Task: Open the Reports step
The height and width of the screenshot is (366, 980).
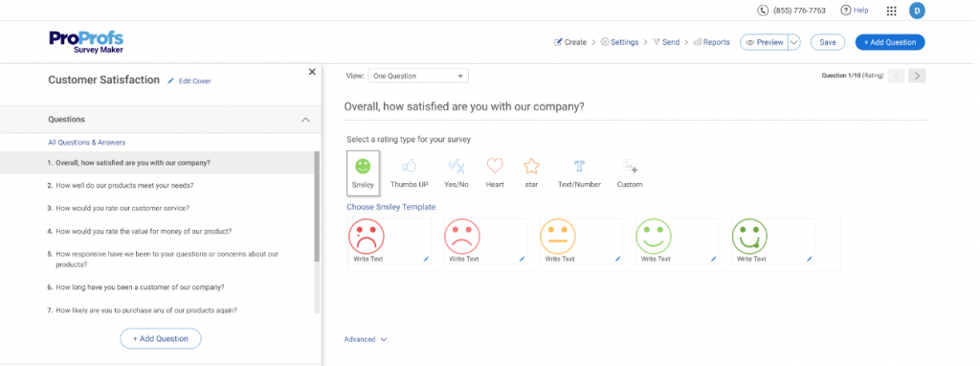Action: click(711, 42)
